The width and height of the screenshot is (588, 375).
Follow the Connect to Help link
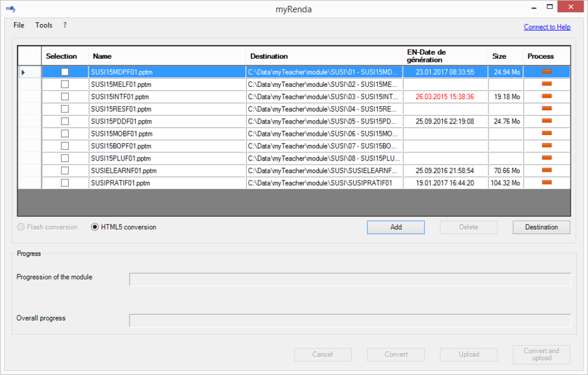(547, 27)
